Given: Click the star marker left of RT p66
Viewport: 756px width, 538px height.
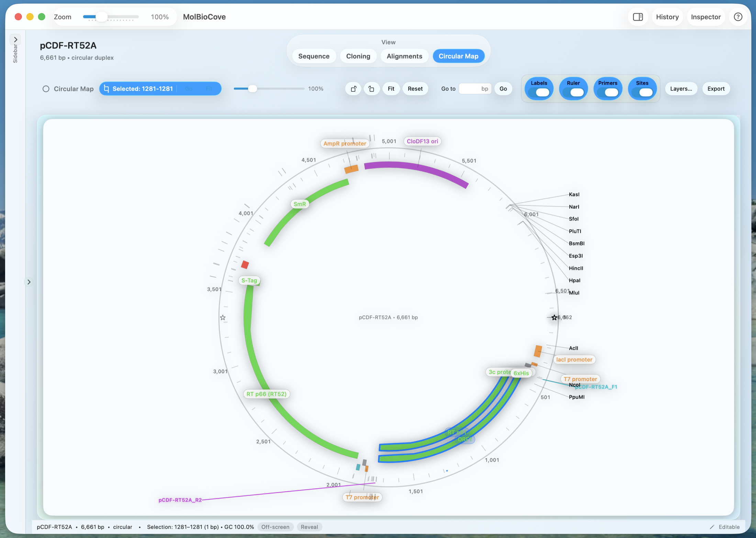Looking at the screenshot, I should (x=223, y=318).
